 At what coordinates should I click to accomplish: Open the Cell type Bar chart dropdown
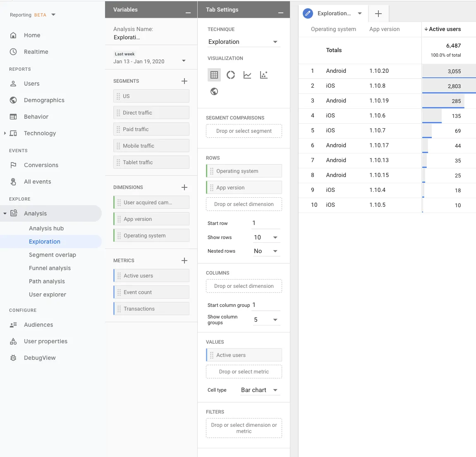click(260, 390)
